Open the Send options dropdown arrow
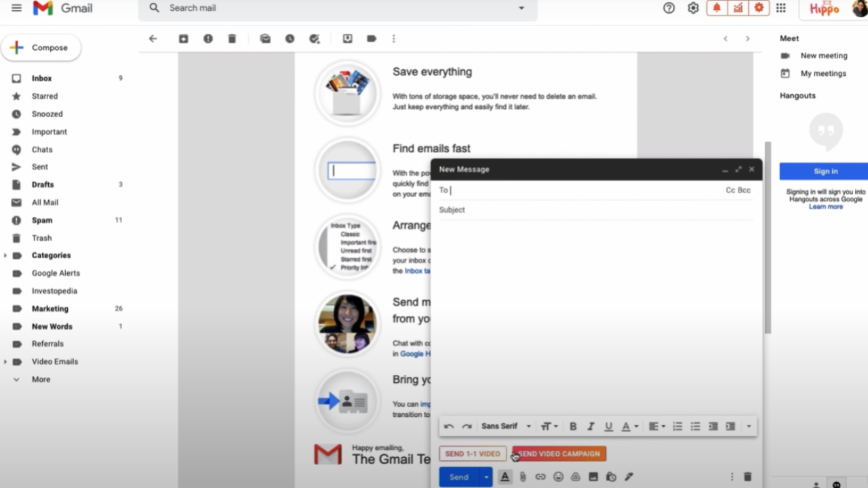Screen dimensions: 868x488 [x=486, y=477]
